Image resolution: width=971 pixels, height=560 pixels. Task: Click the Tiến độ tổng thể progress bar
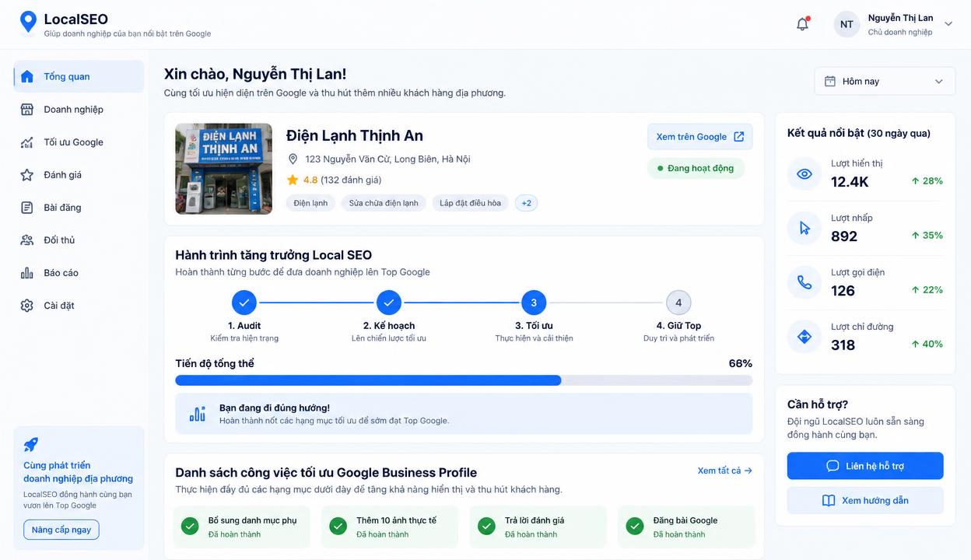[464, 380]
